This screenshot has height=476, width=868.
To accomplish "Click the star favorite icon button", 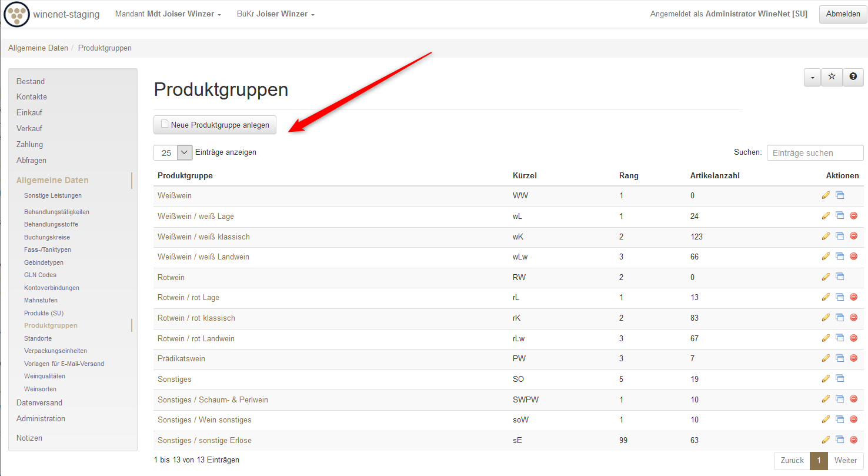I will [832, 77].
